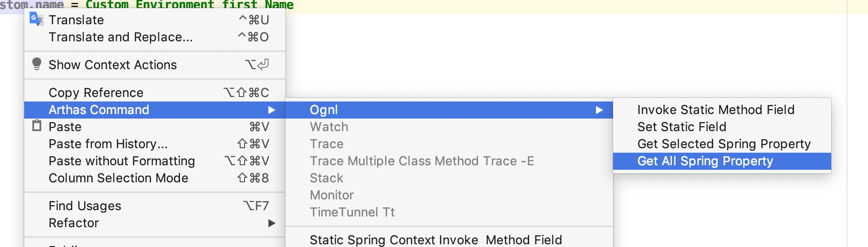
Task: Select Translate and Replace menu item
Action: [120, 37]
